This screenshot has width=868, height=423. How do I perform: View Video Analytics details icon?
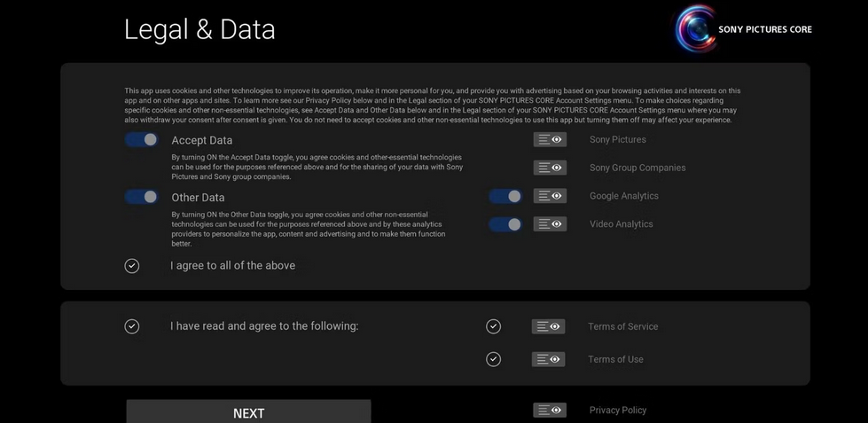[550, 224]
